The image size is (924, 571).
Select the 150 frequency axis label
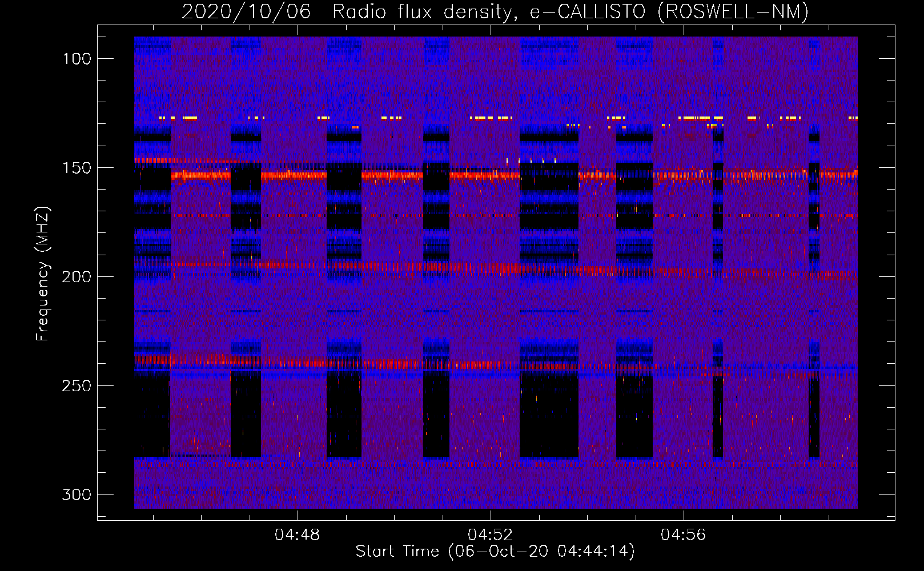[x=77, y=168]
